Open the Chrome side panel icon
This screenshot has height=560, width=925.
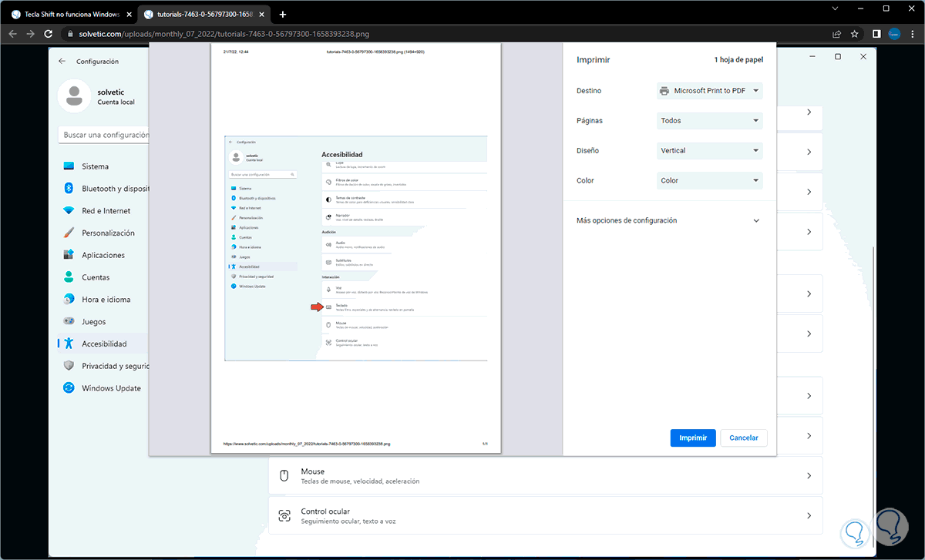click(x=876, y=34)
